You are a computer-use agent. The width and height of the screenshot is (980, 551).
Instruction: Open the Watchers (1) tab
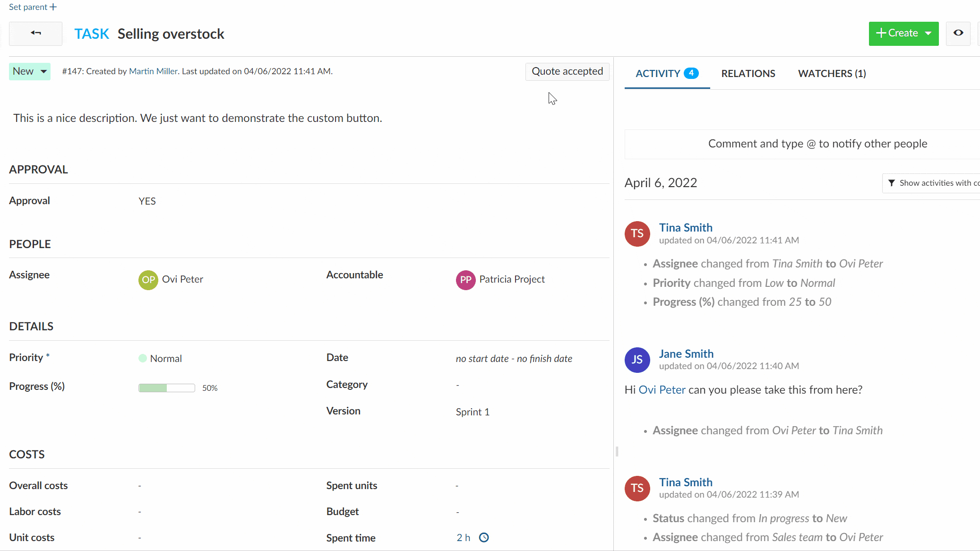pyautogui.click(x=832, y=74)
